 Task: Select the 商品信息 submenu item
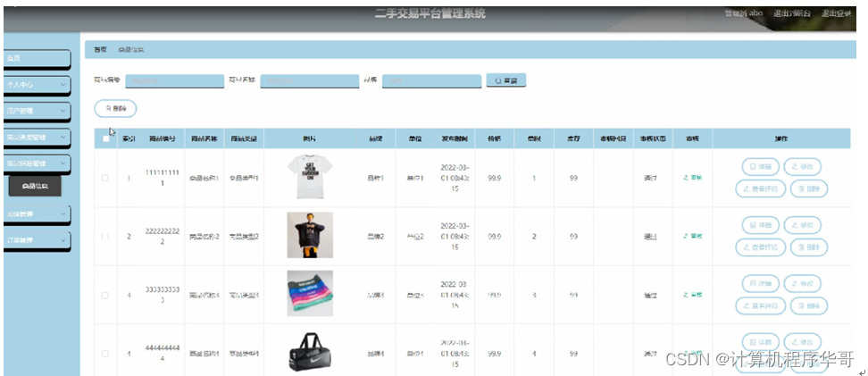(35, 187)
